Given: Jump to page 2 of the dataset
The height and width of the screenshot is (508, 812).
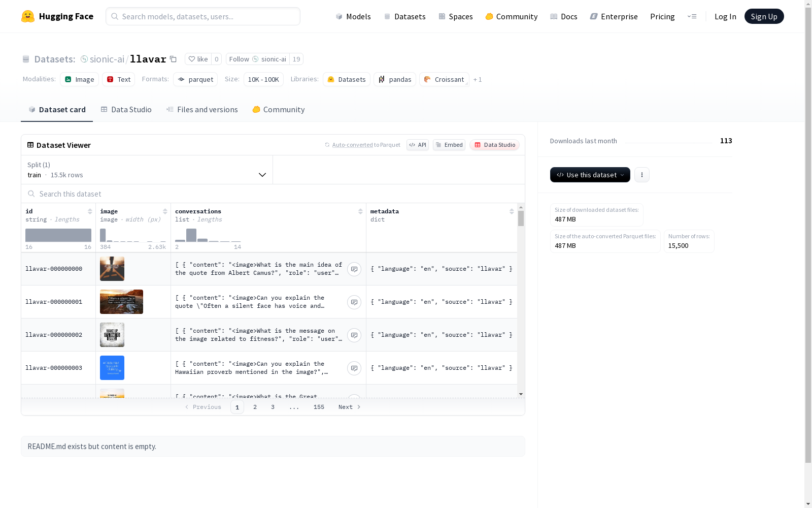Looking at the screenshot, I should (255, 407).
